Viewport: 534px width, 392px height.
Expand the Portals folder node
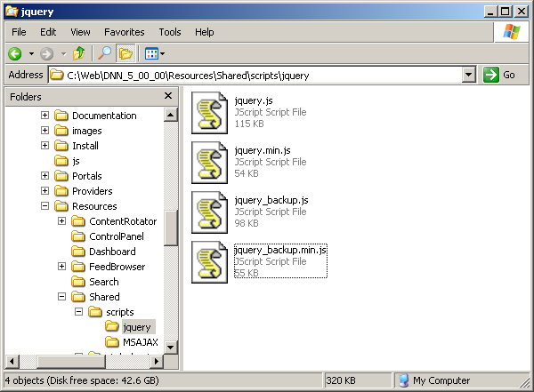[x=44, y=176]
